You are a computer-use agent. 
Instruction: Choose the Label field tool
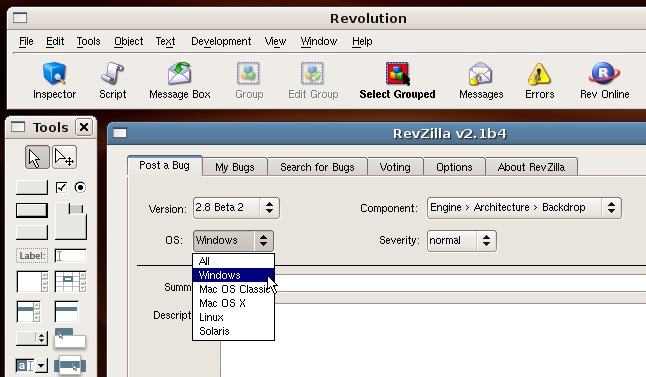pos(32,256)
